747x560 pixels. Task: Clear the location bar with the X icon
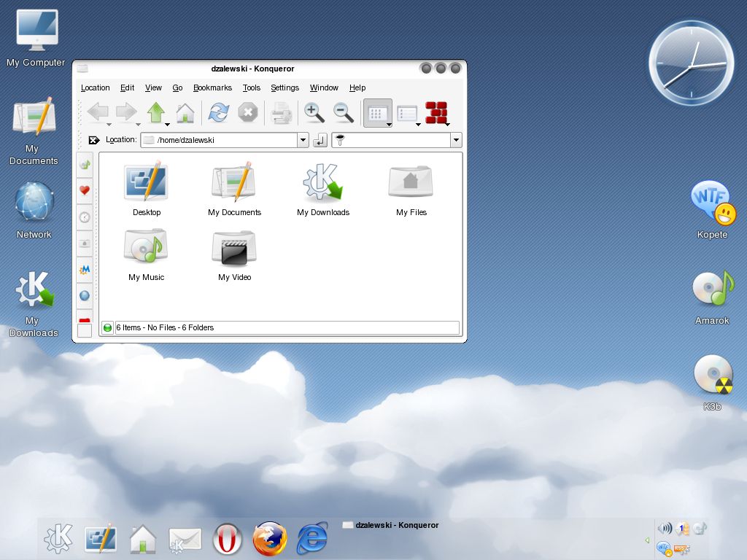[94, 140]
